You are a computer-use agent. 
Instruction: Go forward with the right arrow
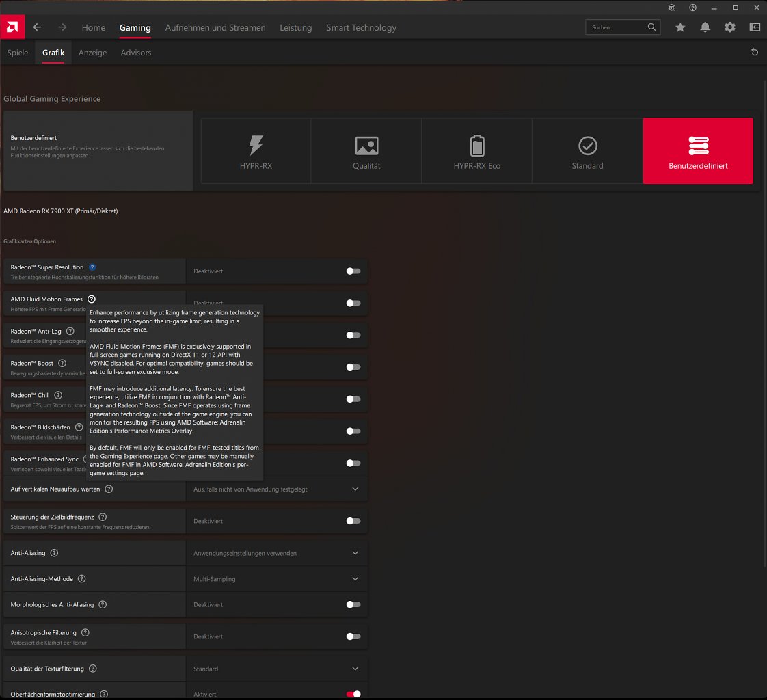coord(62,27)
